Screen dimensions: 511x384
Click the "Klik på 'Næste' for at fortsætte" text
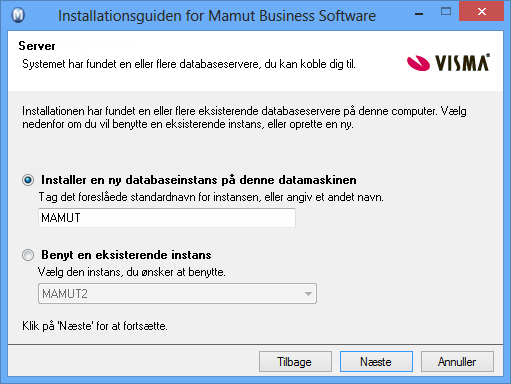tap(95, 326)
